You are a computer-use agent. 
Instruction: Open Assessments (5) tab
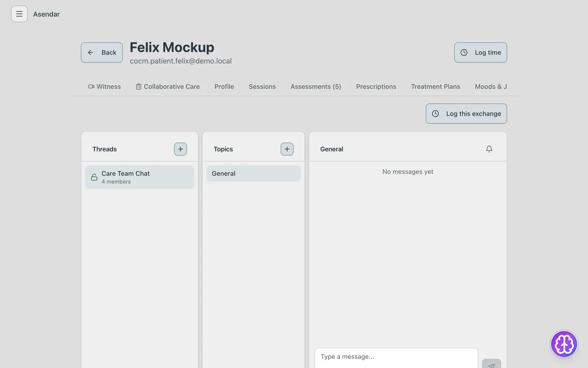[x=316, y=86]
